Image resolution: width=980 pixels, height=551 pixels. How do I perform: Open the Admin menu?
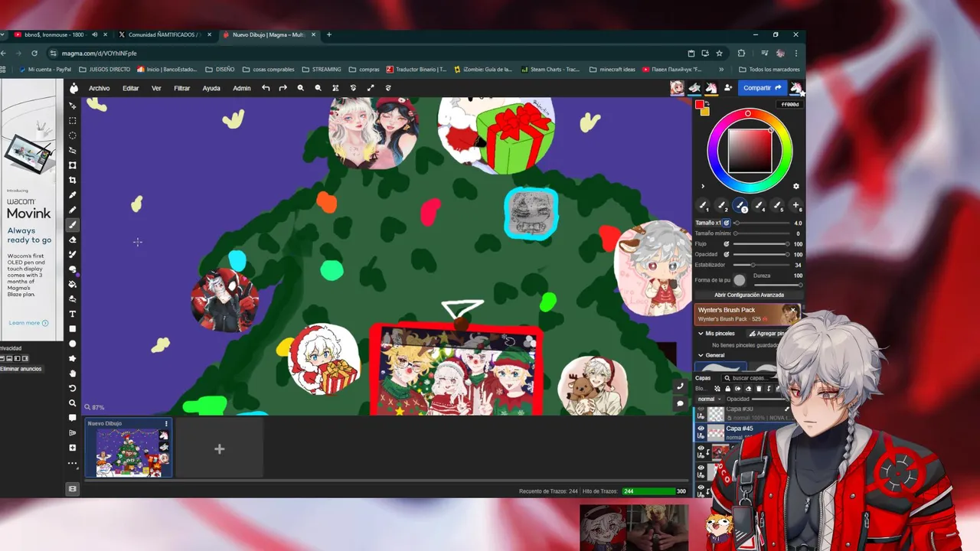point(242,88)
